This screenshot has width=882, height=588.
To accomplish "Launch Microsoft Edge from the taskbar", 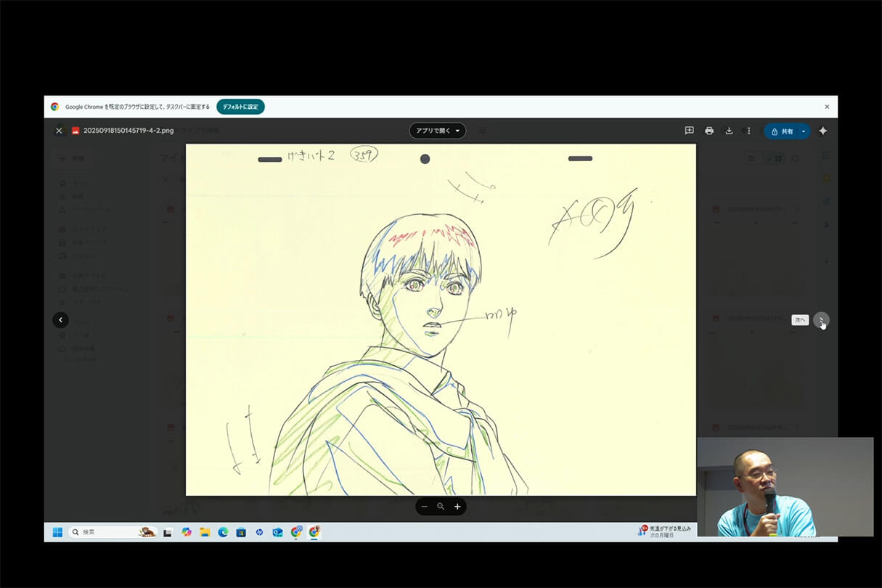I will click(224, 532).
